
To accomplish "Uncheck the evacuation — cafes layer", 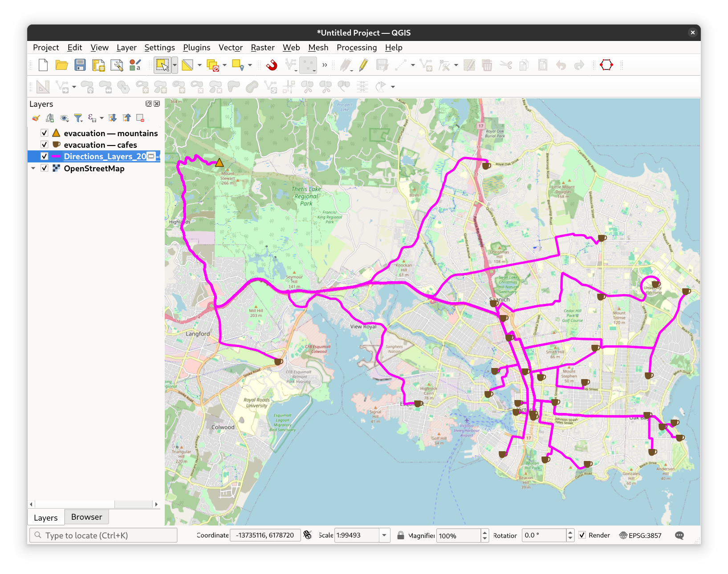I will [x=45, y=145].
